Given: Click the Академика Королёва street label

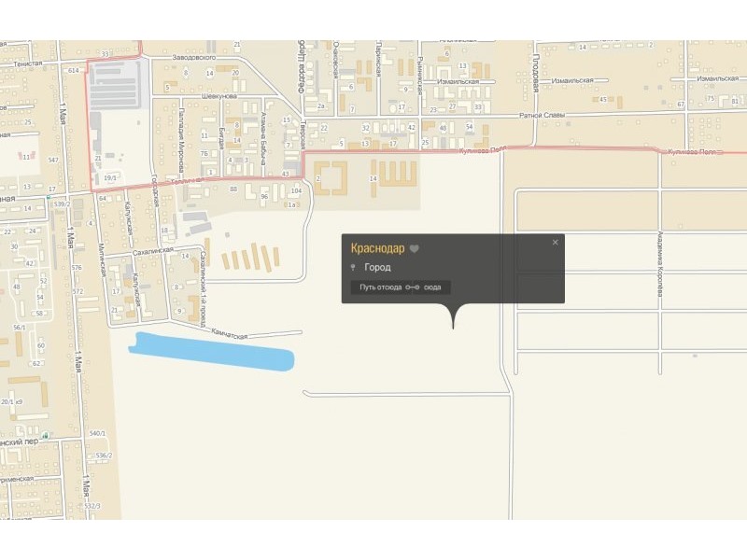Looking at the screenshot, I should tap(660, 263).
